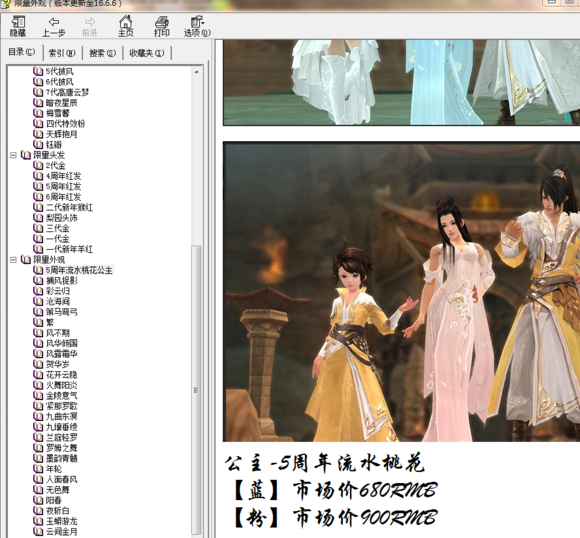This screenshot has height=538, width=580.
Task: Open the 主页 home icon
Action: (x=125, y=22)
